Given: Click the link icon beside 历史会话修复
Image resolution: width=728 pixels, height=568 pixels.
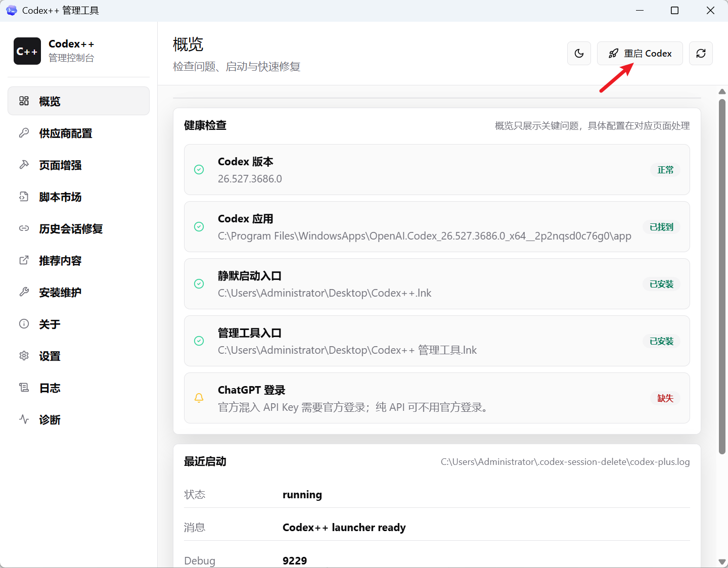Looking at the screenshot, I should pos(24,228).
